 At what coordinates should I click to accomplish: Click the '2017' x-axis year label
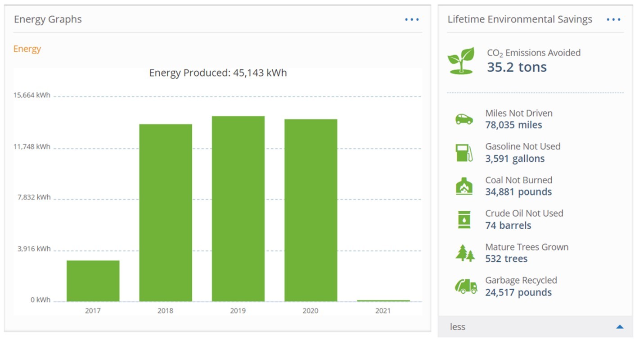(x=93, y=310)
